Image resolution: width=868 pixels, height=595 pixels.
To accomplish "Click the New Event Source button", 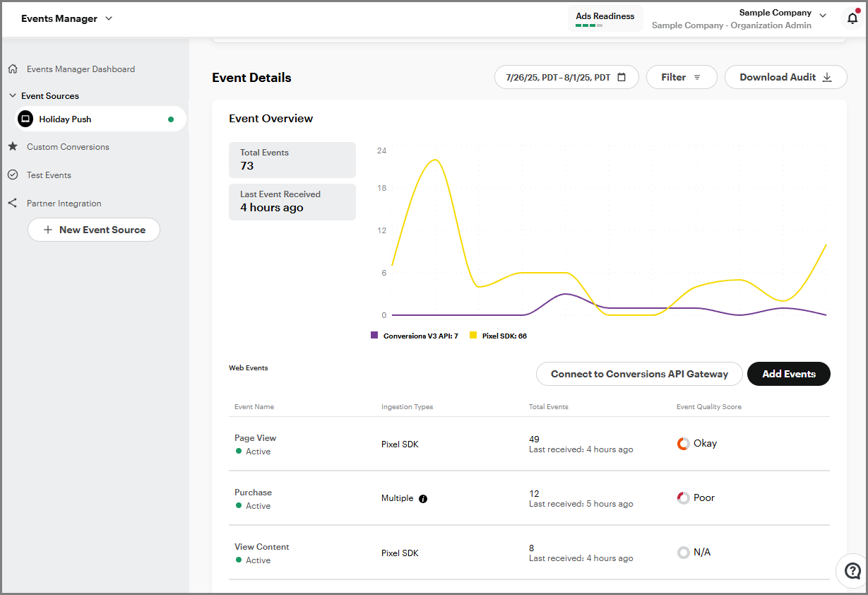I will 94,230.
